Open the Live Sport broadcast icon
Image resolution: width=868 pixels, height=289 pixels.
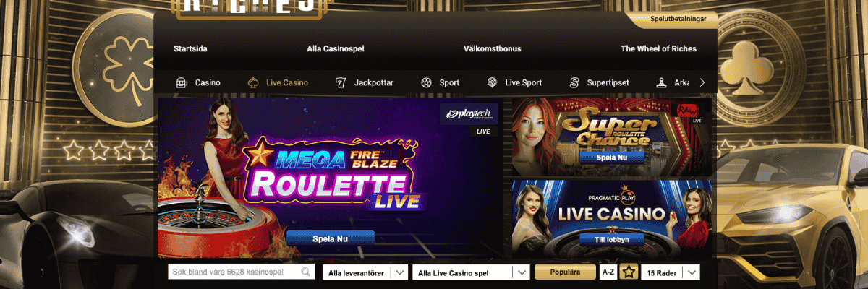pos(492,82)
